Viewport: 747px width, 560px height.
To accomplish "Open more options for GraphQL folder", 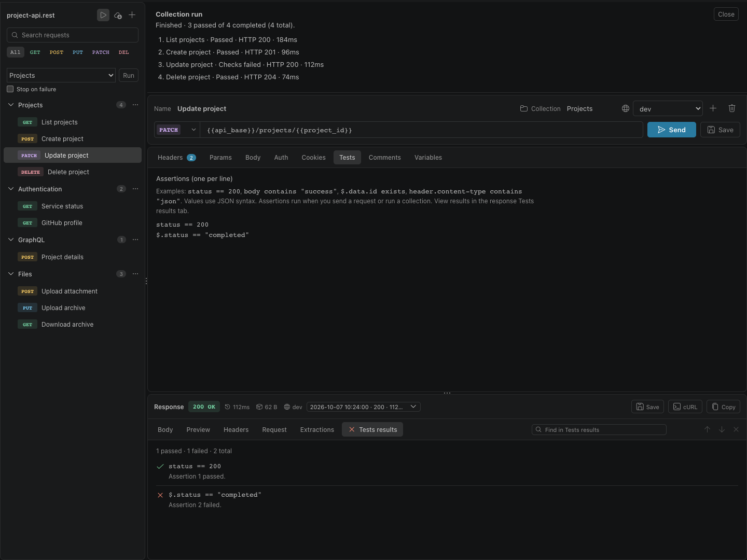I will [135, 240].
